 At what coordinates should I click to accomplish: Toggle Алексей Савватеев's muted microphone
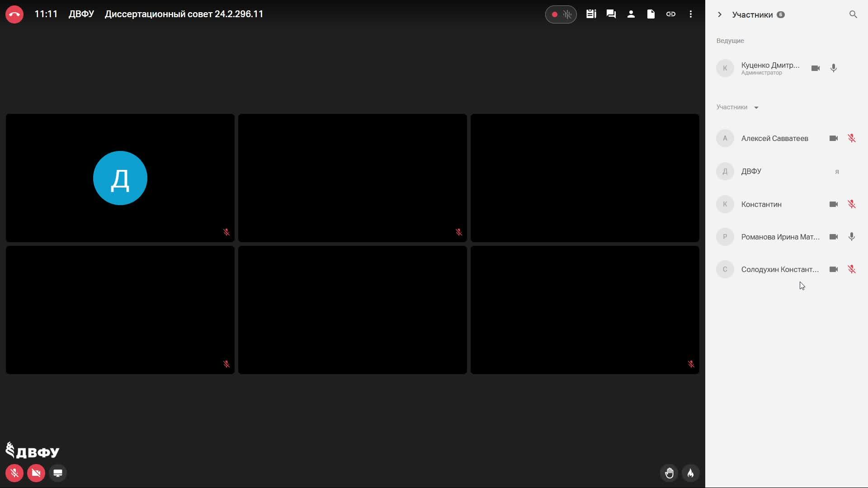coord(852,138)
